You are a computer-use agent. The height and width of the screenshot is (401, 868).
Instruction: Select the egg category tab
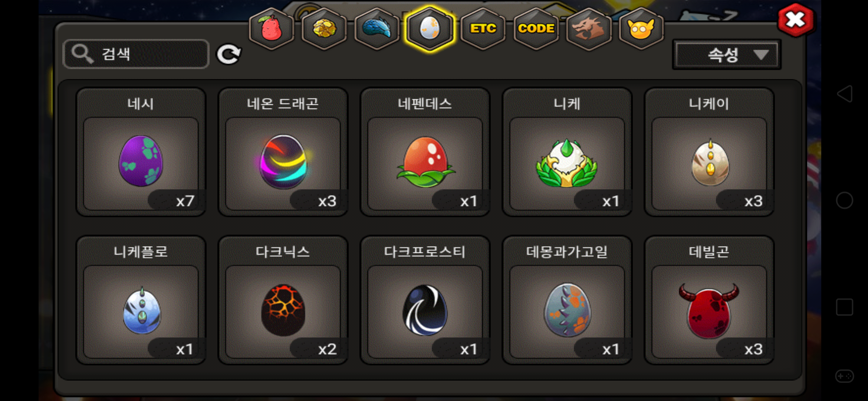(430, 29)
